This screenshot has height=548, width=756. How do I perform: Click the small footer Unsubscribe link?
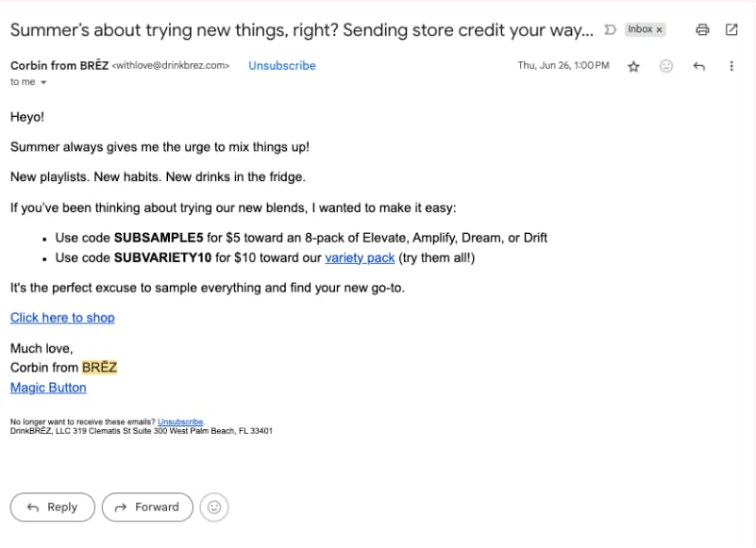(x=180, y=422)
